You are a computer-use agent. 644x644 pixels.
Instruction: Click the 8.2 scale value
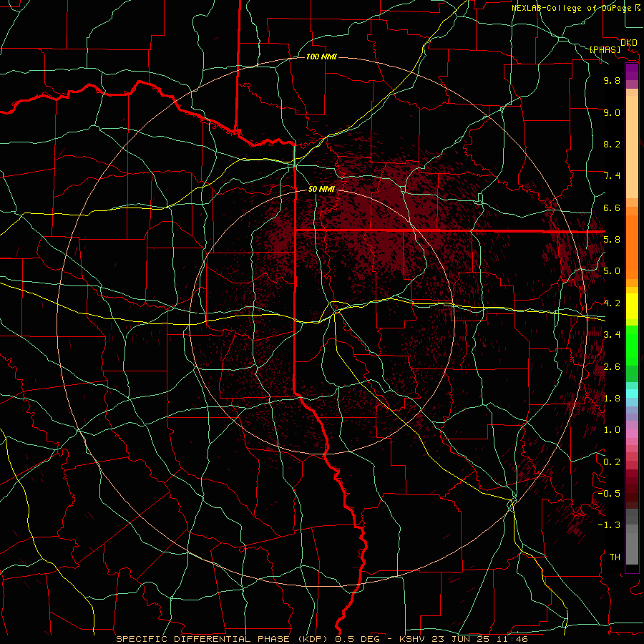(612, 144)
